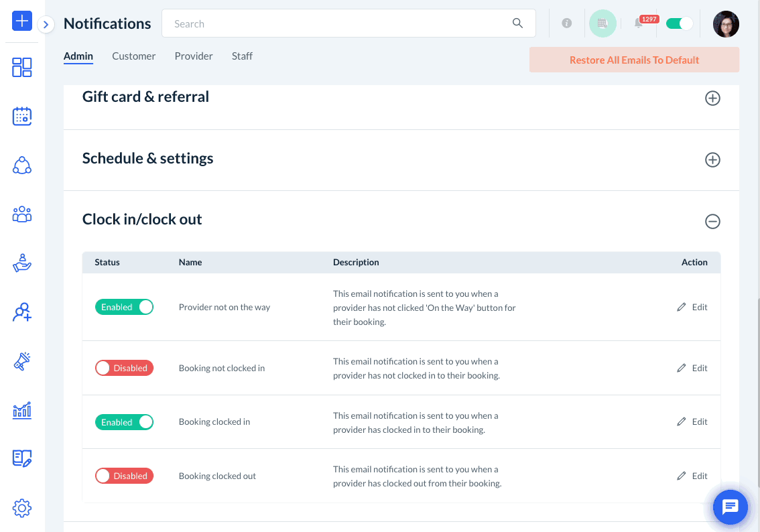Click the Search input field

click(x=338, y=23)
